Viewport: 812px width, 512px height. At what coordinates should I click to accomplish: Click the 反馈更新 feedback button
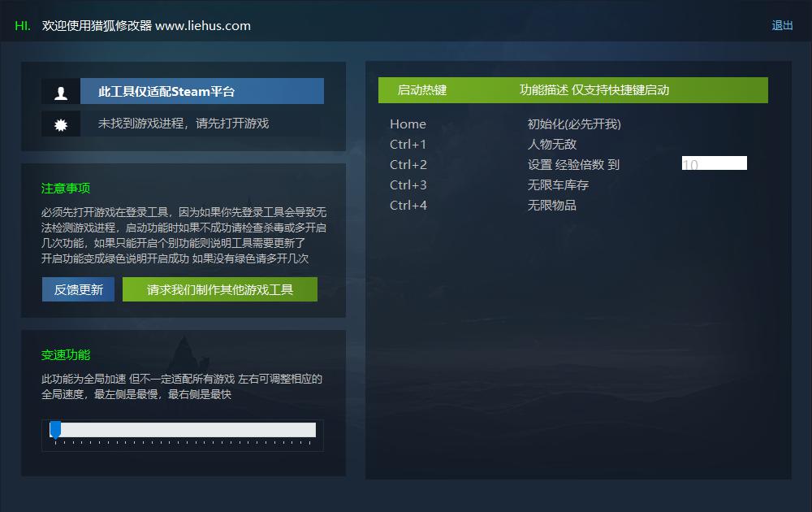tap(78, 289)
